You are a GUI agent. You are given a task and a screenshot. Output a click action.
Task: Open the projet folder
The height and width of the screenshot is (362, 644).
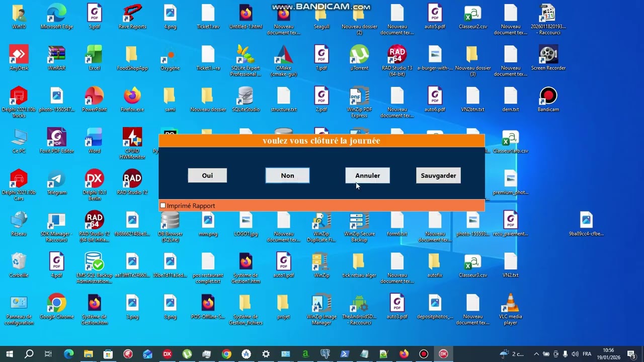[284, 307]
